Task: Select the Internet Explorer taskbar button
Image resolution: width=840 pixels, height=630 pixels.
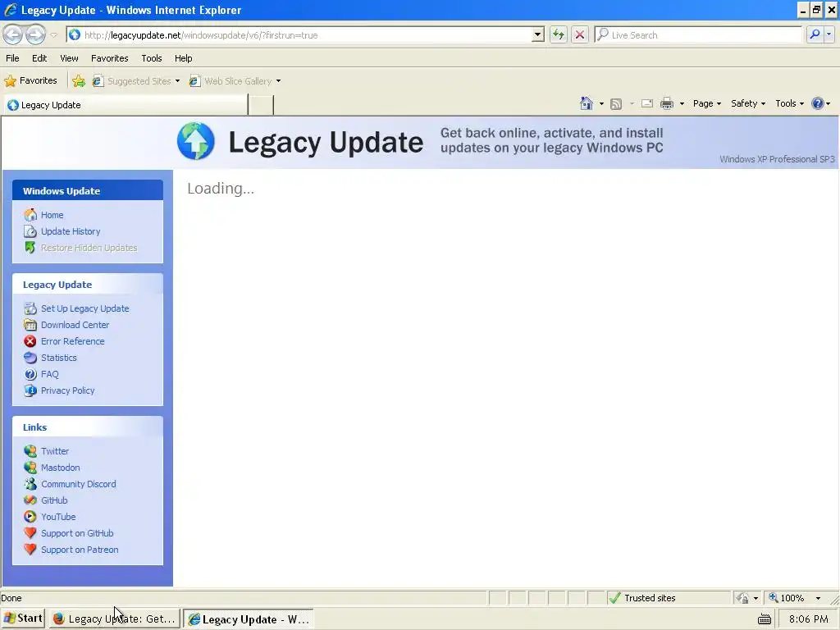Action: tap(248, 619)
